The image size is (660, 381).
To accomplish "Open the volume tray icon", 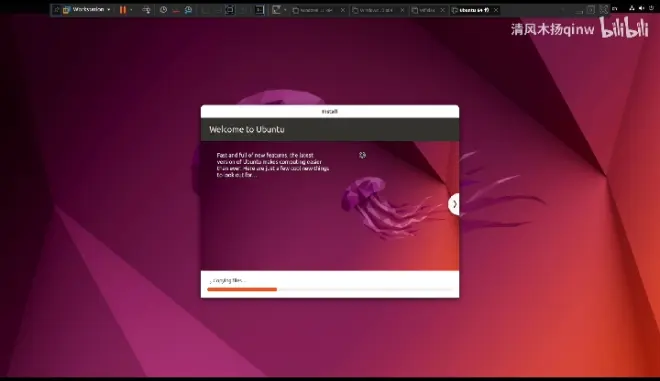I will 641,8.
